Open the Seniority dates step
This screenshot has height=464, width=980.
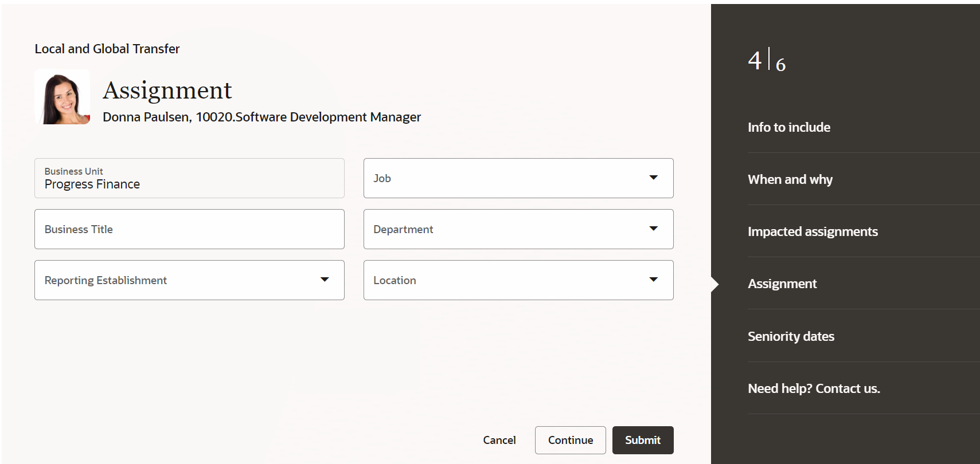(x=791, y=336)
